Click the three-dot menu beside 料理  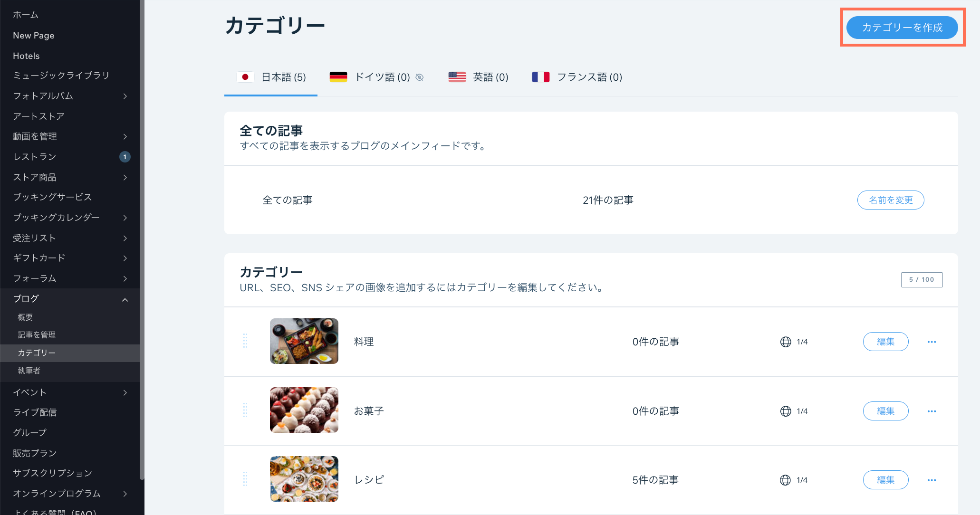pyautogui.click(x=932, y=341)
